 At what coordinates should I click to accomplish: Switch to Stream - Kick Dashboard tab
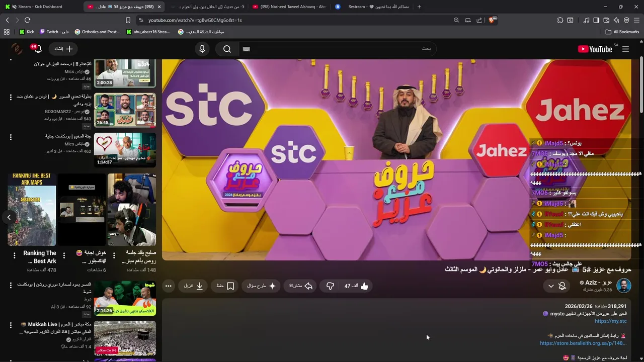pyautogui.click(x=40, y=7)
